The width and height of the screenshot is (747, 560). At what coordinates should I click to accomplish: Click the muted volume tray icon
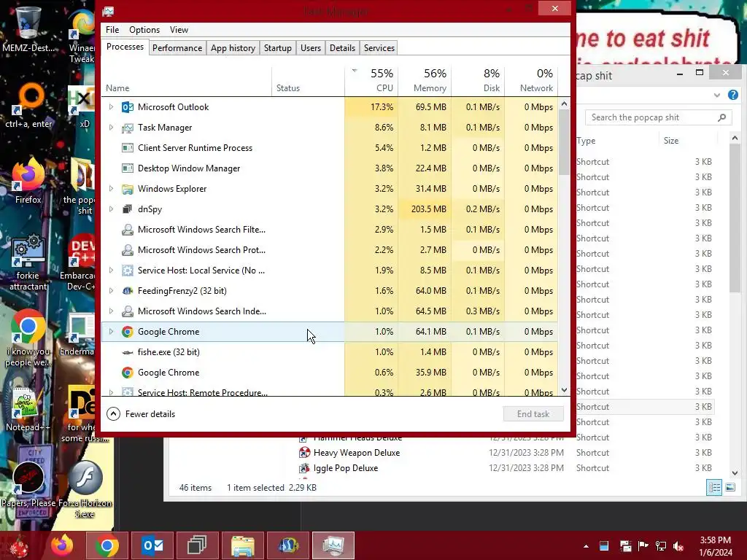[x=678, y=546]
